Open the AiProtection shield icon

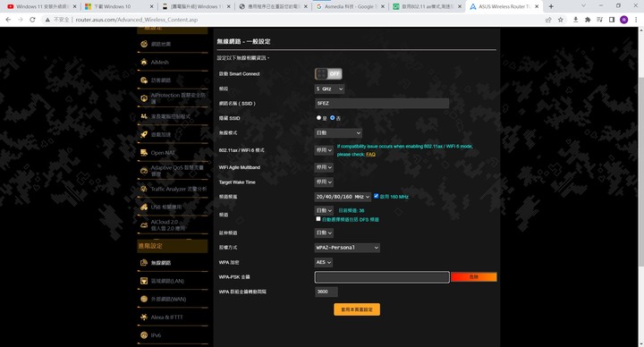coord(144,98)
